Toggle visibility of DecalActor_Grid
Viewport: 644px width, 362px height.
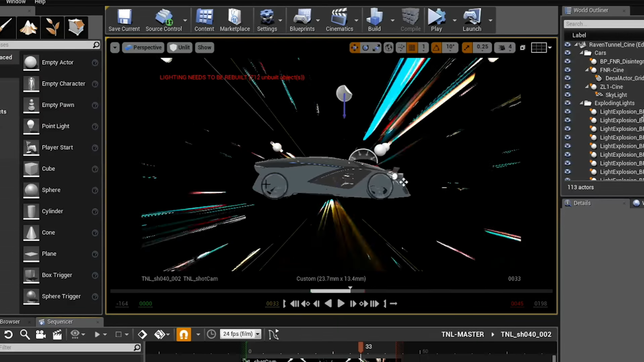pyautogui.click(x=568, y=78)
